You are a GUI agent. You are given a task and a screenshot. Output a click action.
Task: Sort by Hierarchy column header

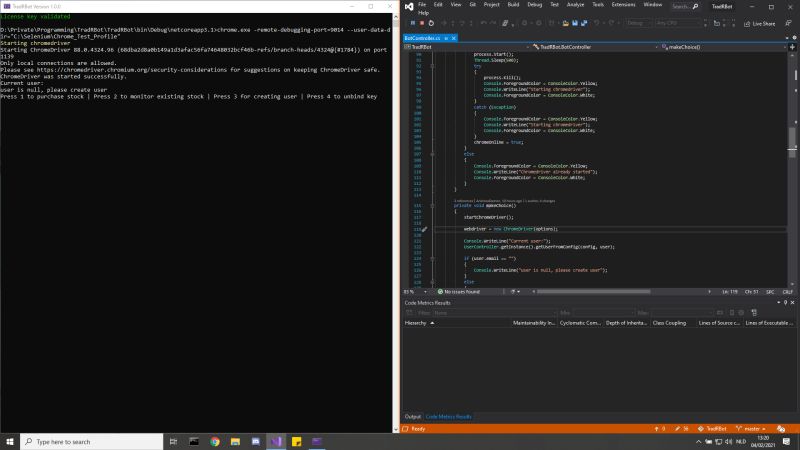coord(457,323)
